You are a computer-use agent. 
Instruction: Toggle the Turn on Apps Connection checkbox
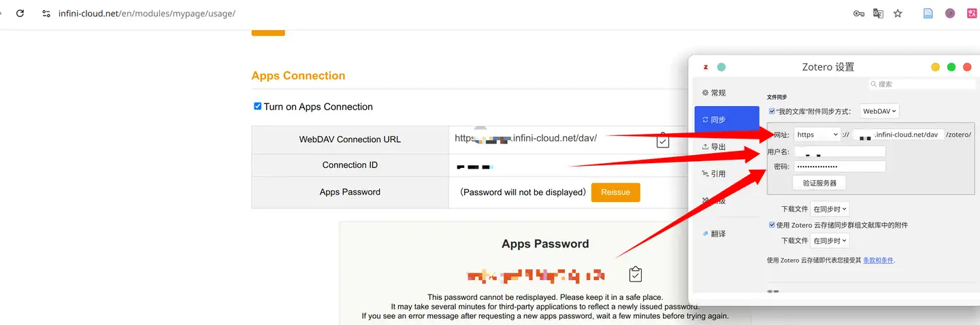pyautogui.click(x=257, y=106)
